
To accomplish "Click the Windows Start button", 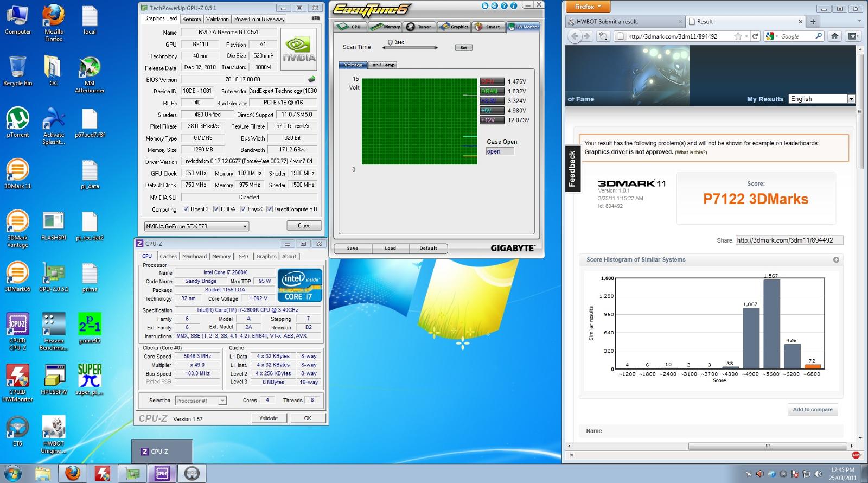I will pos(12,473).
